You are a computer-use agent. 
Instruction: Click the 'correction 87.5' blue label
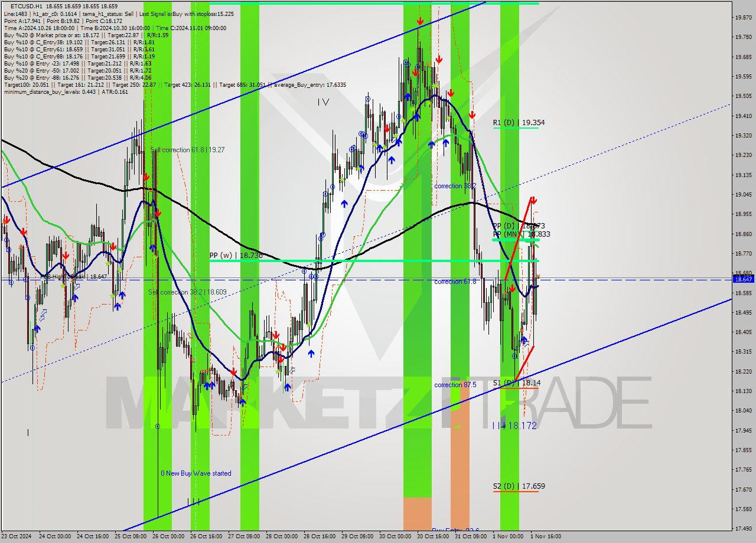pyautogui.click(x=456, y=385)
